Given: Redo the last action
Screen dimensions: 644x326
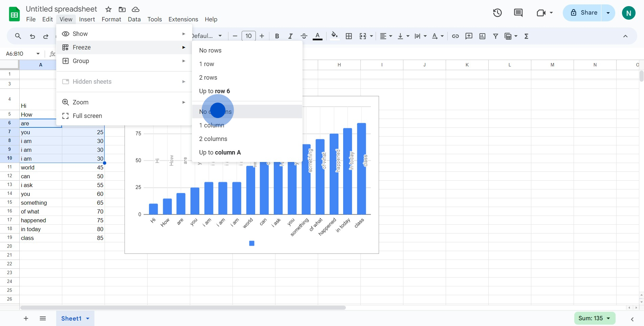Looking at the screenshot, I should pos(46,36).
